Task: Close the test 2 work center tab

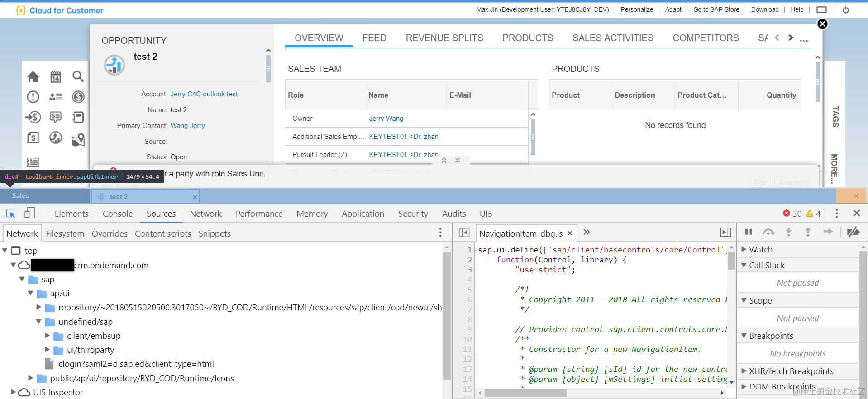Action: click(x=195, y=197)
